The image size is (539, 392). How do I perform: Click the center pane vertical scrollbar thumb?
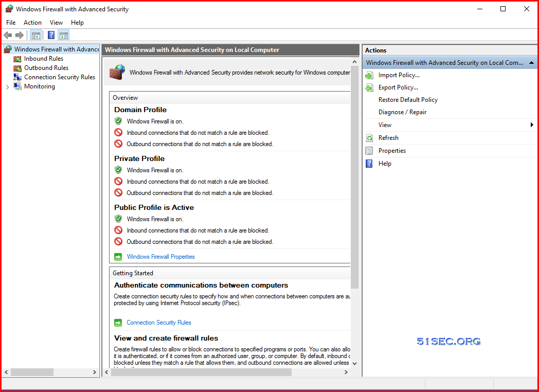click(354, 178)
